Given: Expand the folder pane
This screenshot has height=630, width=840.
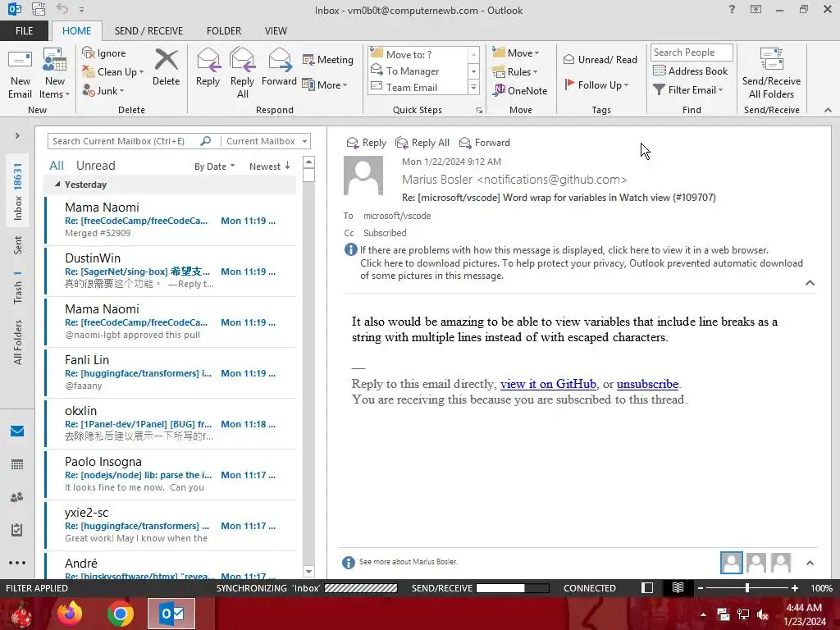Looking at the screenshot, I should [17, 136].
